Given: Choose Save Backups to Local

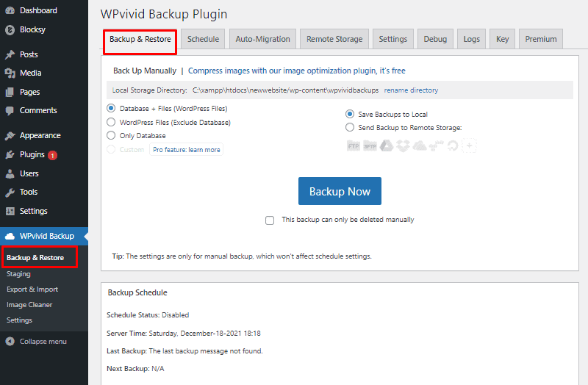Looking at the screenshot, I should point(350,114).
